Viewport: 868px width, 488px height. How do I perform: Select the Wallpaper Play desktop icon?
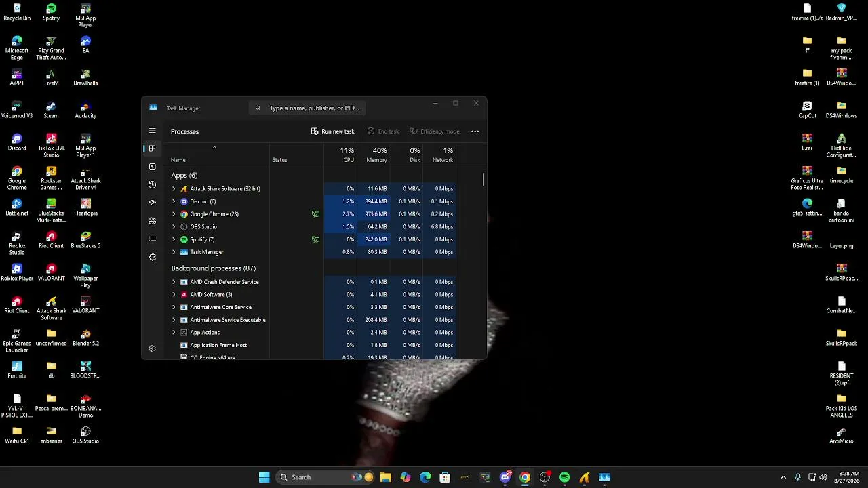pyautogui.click(x=85, y=274)
